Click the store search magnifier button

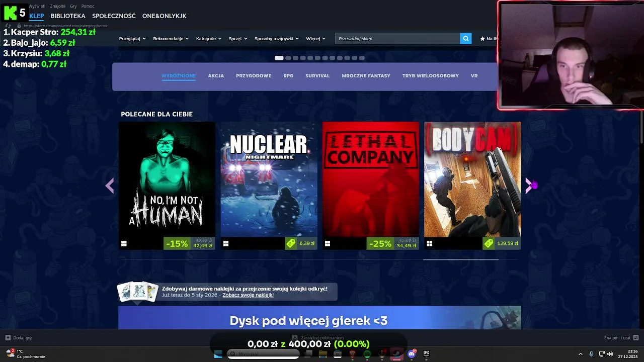(466, 38)
